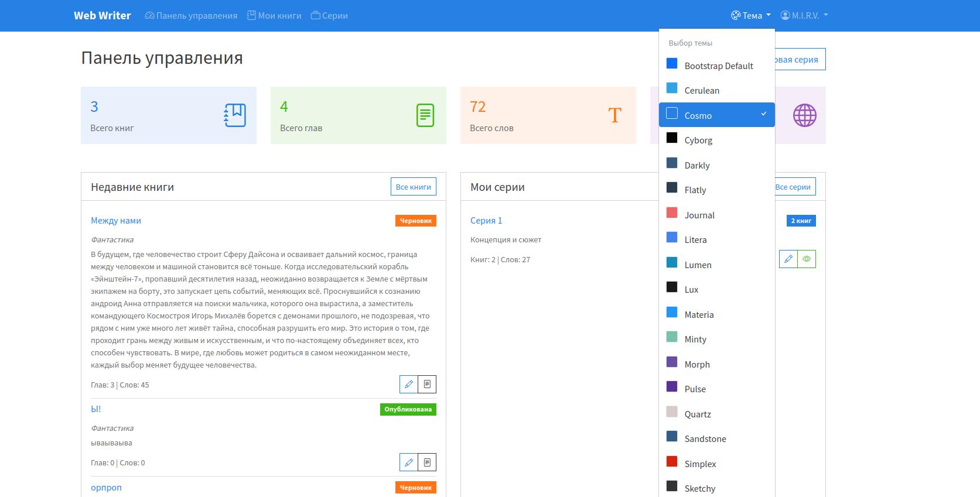Switch theme to Darkly
Viewport: 980px width, 497px height.
point(696,166)
